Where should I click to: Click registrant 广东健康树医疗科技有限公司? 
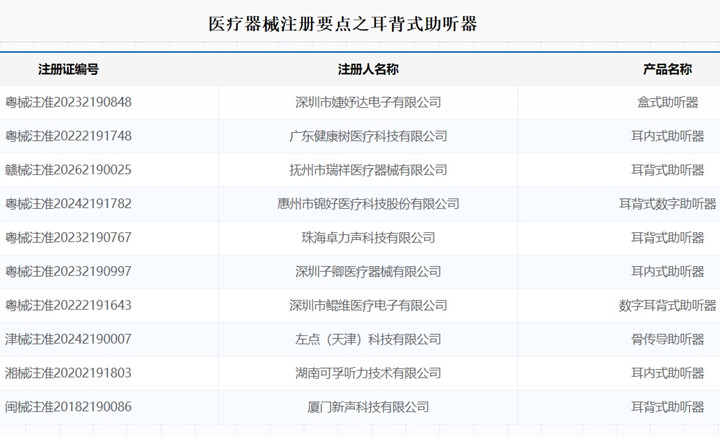pyautogui.click(x=368, y=136)
